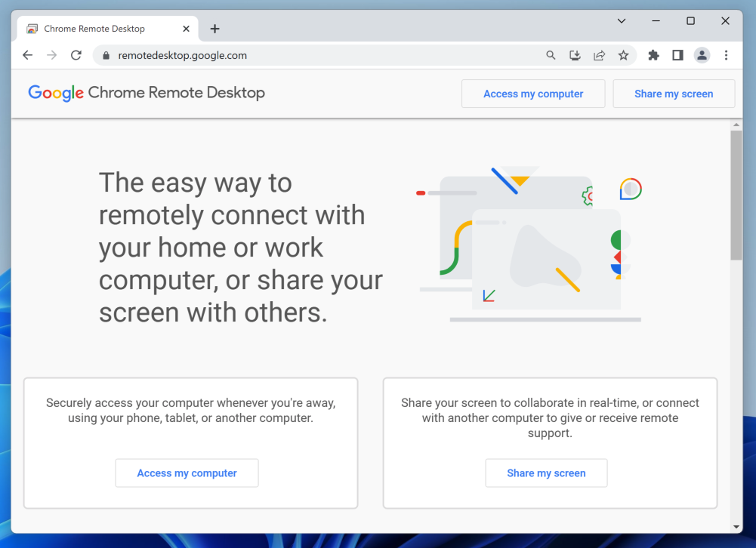Click the browser forward arrow

[51, 55]
